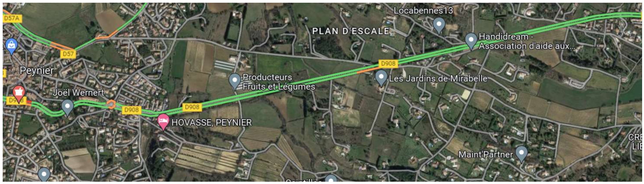This screenshot has width=644, height=184.
Task: Select the pink HOVASSE hotel marker
Action: point(163,121)
